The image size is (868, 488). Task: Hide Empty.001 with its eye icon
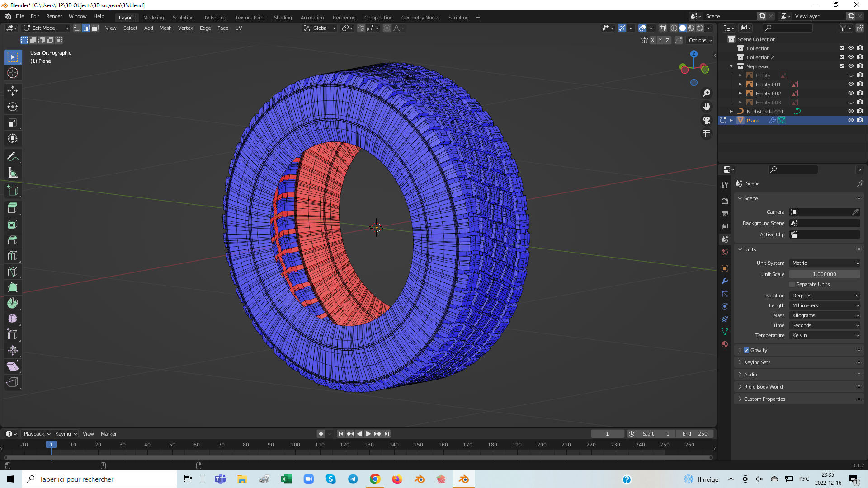click(x=850, y=84)
